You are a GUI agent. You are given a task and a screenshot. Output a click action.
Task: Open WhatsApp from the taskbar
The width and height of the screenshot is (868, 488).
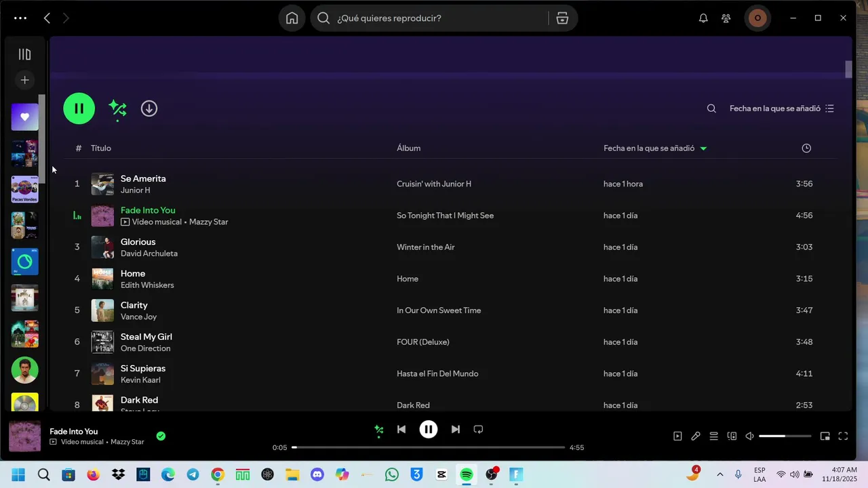[x=392, y=474]
